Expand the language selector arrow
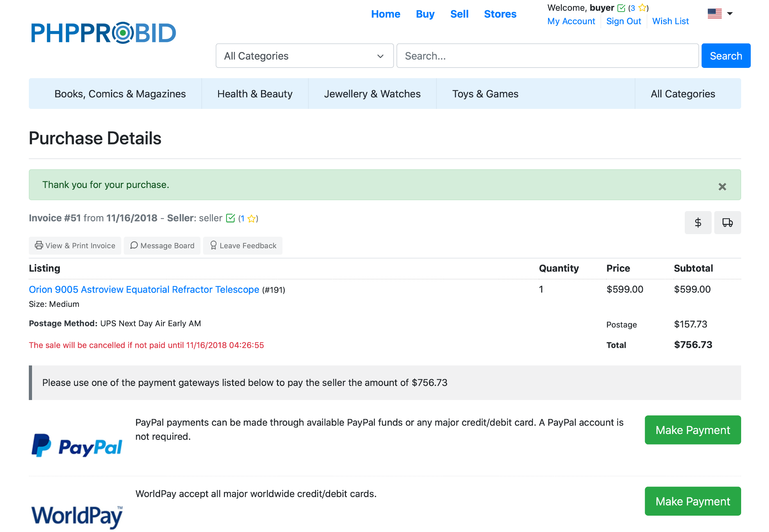Screen dimensions: 769x532 [x=730, y=14]
